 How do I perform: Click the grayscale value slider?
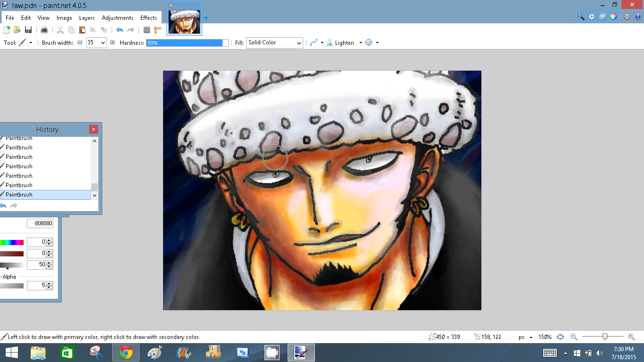(12, 265)
